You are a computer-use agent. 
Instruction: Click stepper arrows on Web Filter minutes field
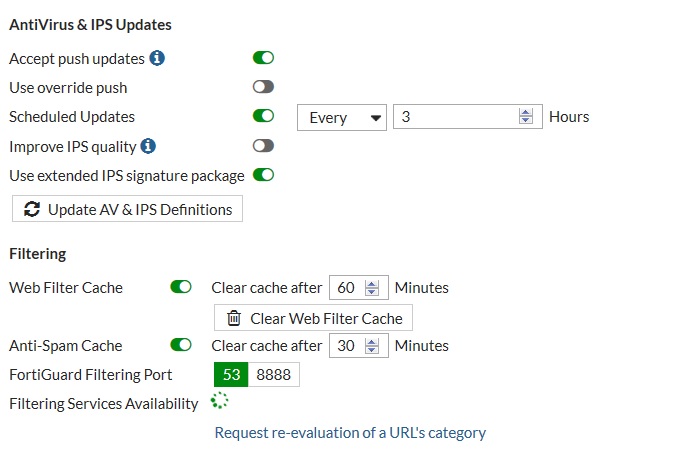372,288
